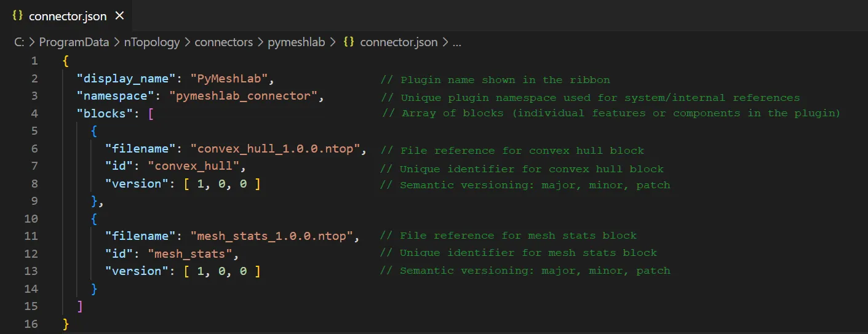Image resolution: width=868 pixels, height=334 pixels.
Task: Click the Semantic versioning comment on line 8
Action: click(x=525, y=185)
